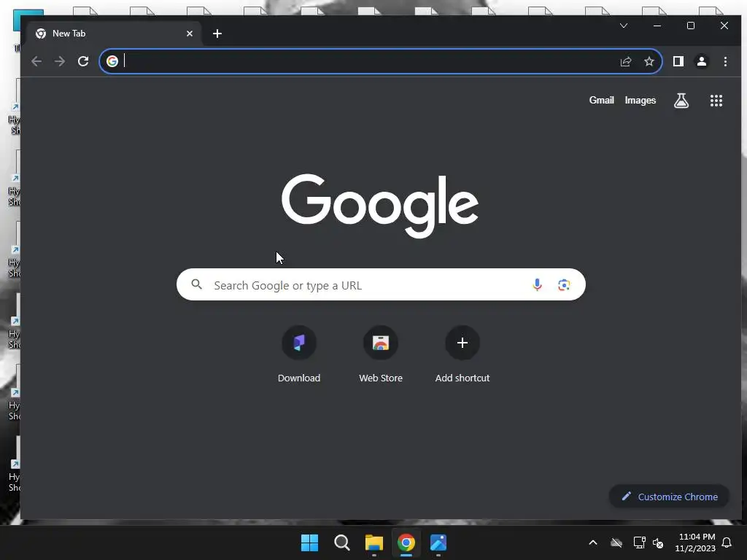This screenshot has width=747, height=560.
Task: Add a new shortcut tile
Action: coord(462,354)
